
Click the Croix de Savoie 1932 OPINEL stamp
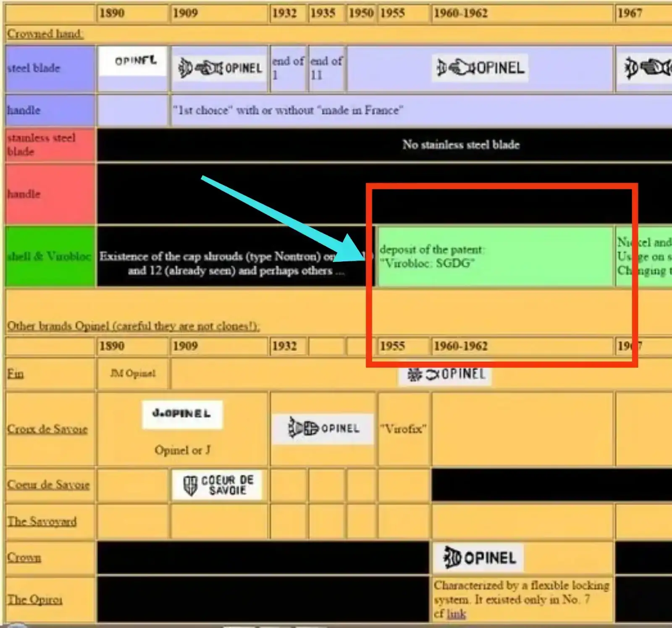pos(323,429)
